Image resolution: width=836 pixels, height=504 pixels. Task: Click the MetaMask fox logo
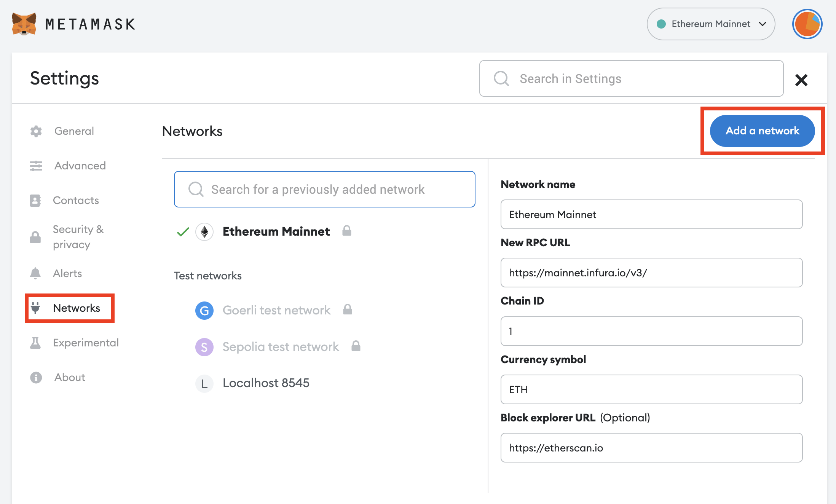click(x=24, y=24)
